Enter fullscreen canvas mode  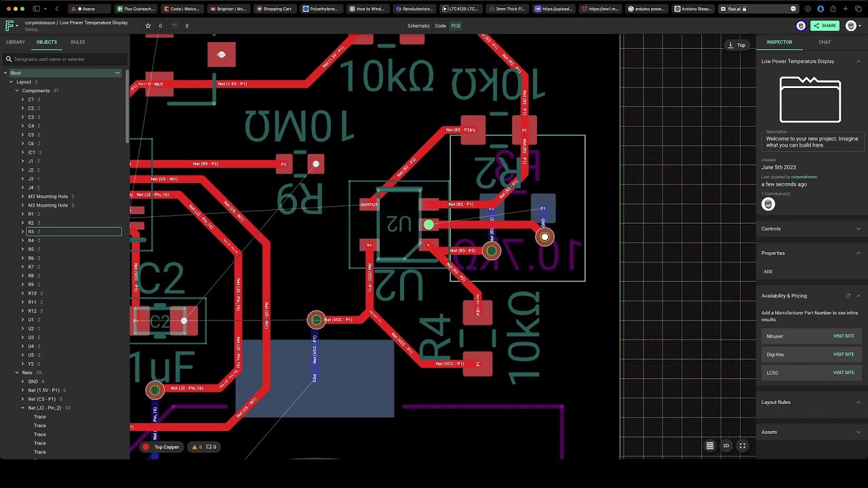[743, 446]
